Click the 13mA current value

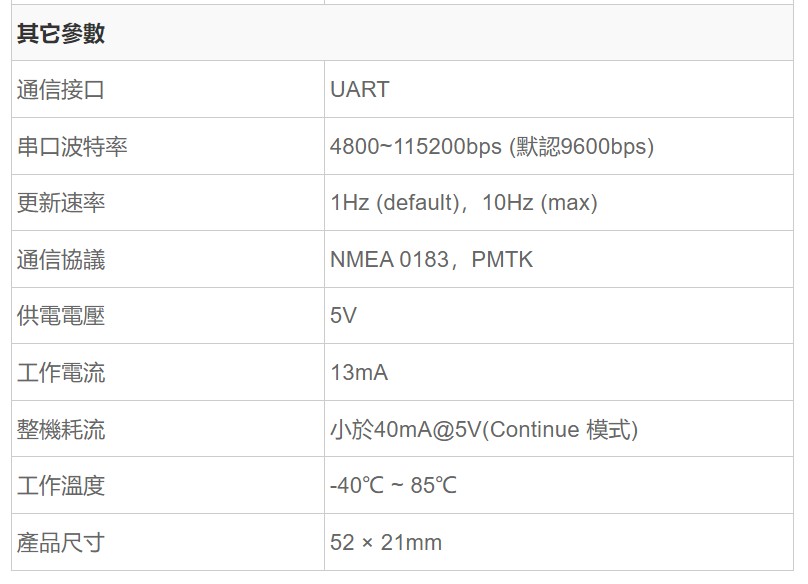(x=359, y=372)
